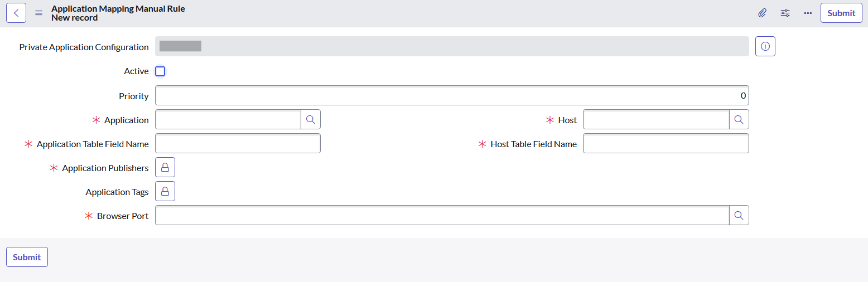Unlock the Application Tags lock icon
This screenshot has width=868, height=282.
165,191
